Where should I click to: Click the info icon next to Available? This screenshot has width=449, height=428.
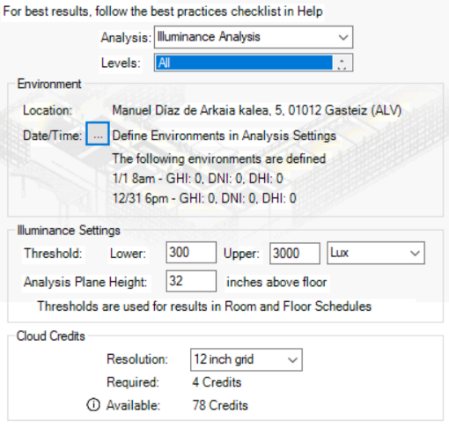pos(93,405)
